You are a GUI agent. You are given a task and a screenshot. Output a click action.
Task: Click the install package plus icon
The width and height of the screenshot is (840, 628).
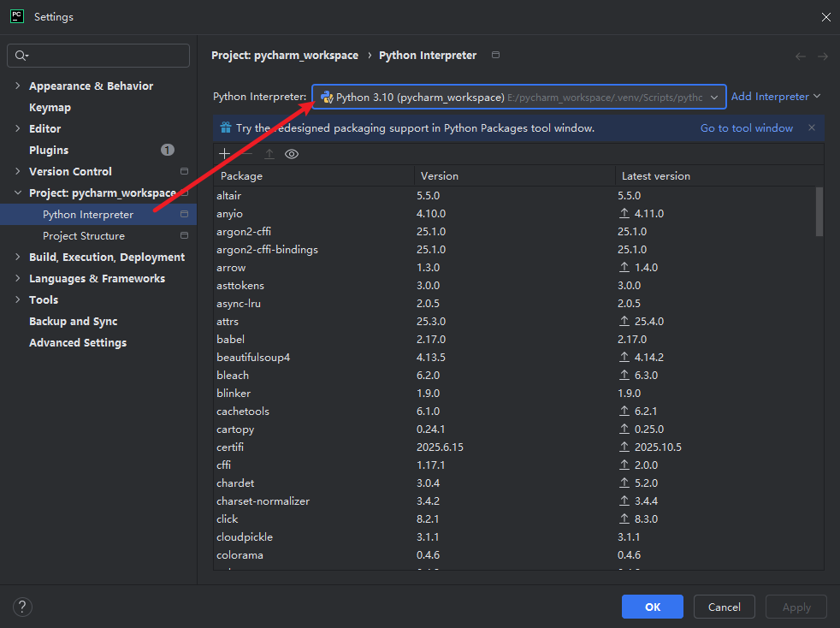(x=224, y=154)
